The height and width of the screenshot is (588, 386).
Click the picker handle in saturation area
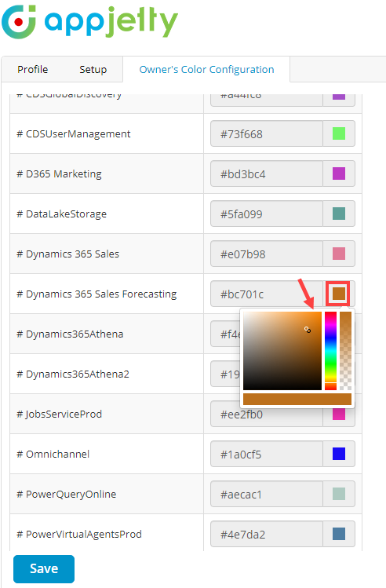click(x=308, y=330)
